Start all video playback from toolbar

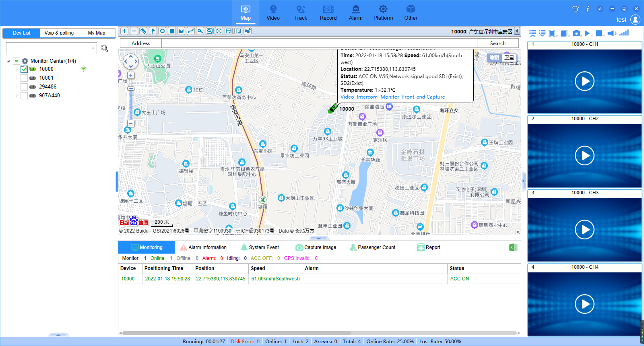(x=587, y=33)
